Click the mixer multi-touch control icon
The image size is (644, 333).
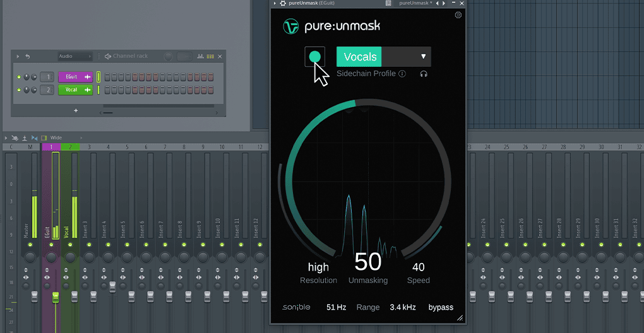point(15,137)
